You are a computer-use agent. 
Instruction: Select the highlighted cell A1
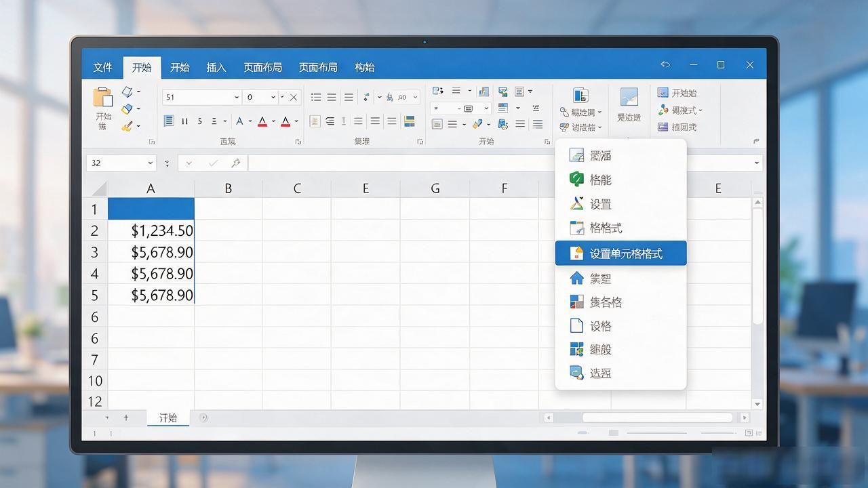pyautogui.click(x=151, y=209)
